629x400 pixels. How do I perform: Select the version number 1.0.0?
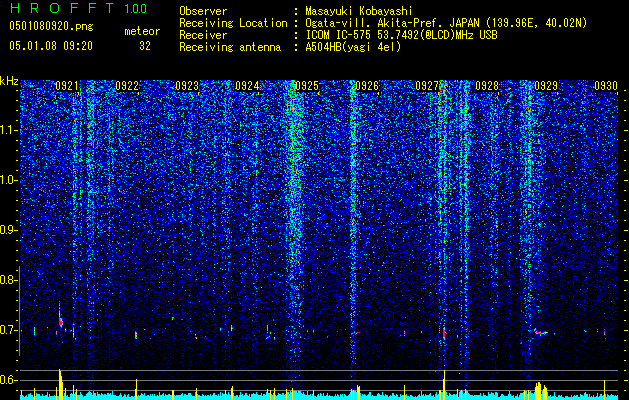(x=136, y=8)
